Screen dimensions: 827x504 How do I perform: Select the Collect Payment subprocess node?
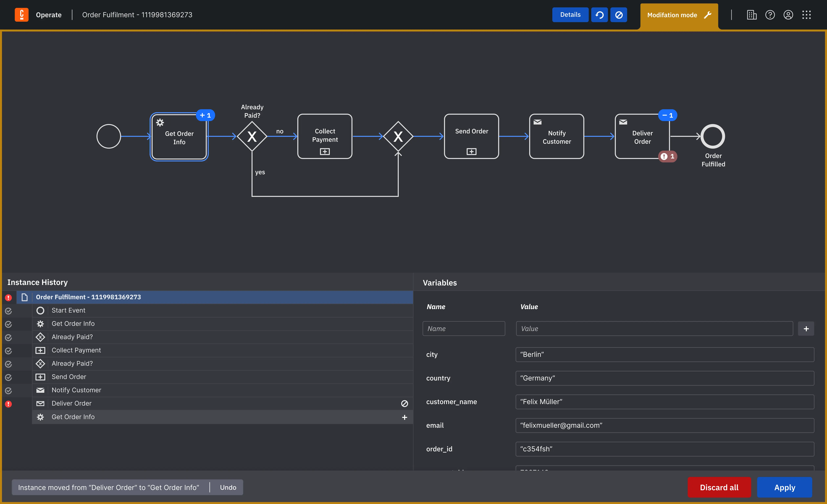(325, 136)
